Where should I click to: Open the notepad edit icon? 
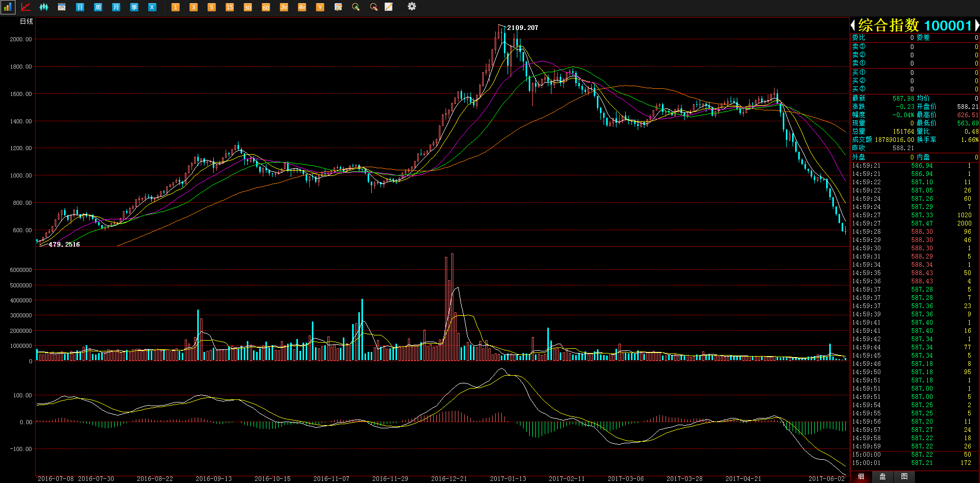click(x=389, y=7)
